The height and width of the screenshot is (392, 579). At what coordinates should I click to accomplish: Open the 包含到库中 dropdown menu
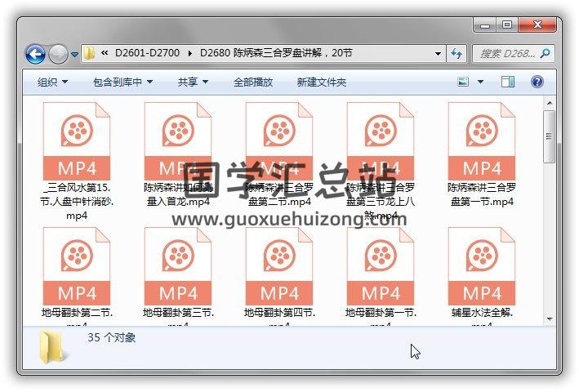tap(122, 82)
